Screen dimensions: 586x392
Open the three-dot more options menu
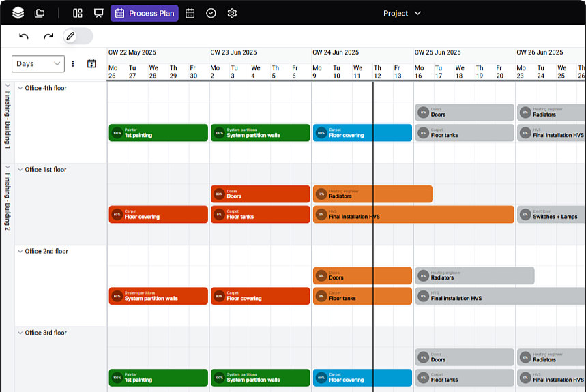73,64
